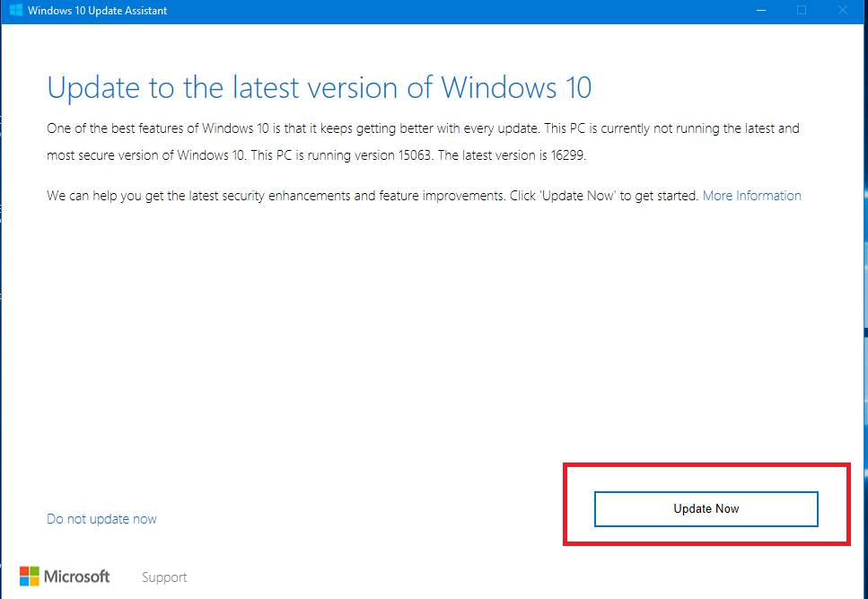This screenshot has width=868, height=599.
Task: Click the blank white area in window center
Action: coord(432,332)
